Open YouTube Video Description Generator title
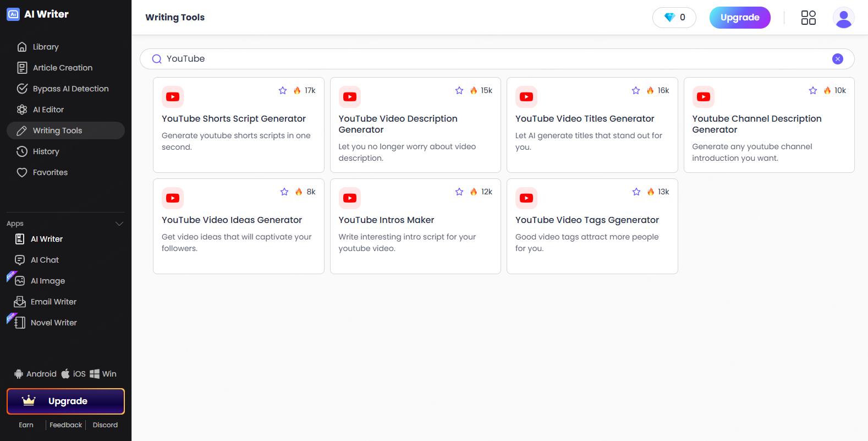This screenshot has width=868, height=441. tap(398, 124)
